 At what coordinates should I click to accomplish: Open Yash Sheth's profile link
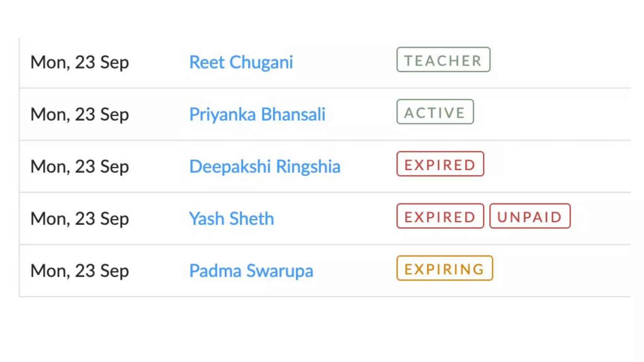(x=231, y=219)
